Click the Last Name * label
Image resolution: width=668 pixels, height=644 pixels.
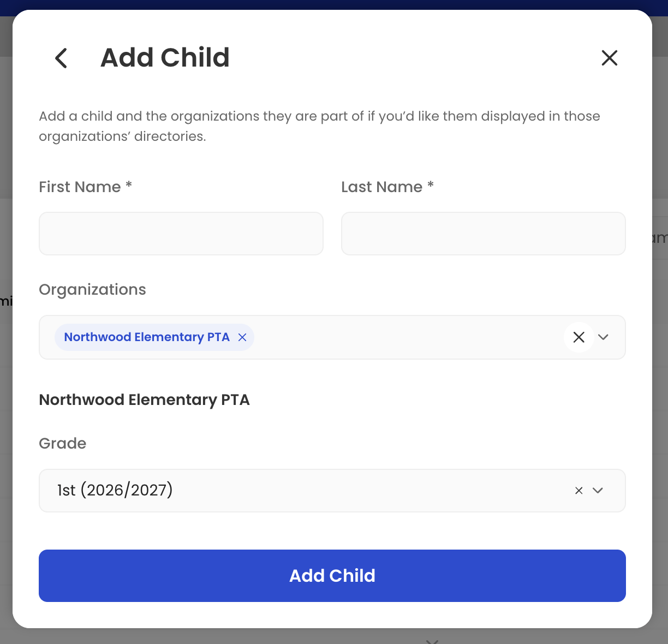click(x=387, y=187)
